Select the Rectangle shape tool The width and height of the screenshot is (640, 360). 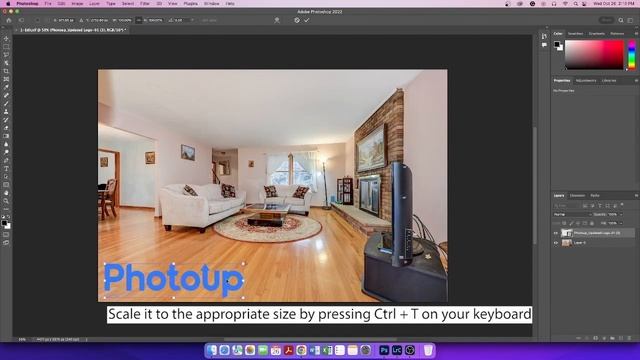coord(6,185)
